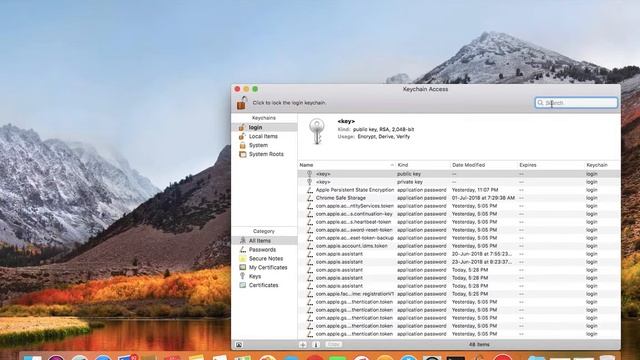
Task: Click the 'Today, 5:25 PM' date cell
Action: pyautogui.click(x=470, y=294)
